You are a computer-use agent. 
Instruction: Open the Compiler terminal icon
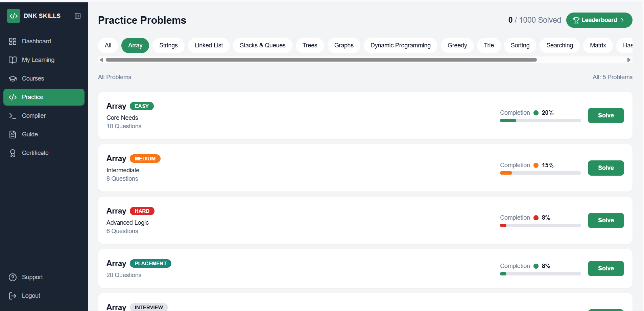(x=13, y=116)
